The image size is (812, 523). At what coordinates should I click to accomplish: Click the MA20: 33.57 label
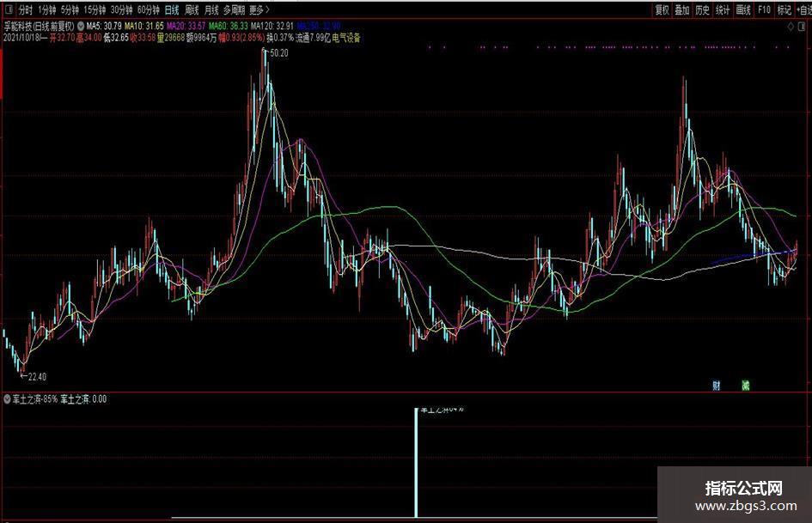186,26
